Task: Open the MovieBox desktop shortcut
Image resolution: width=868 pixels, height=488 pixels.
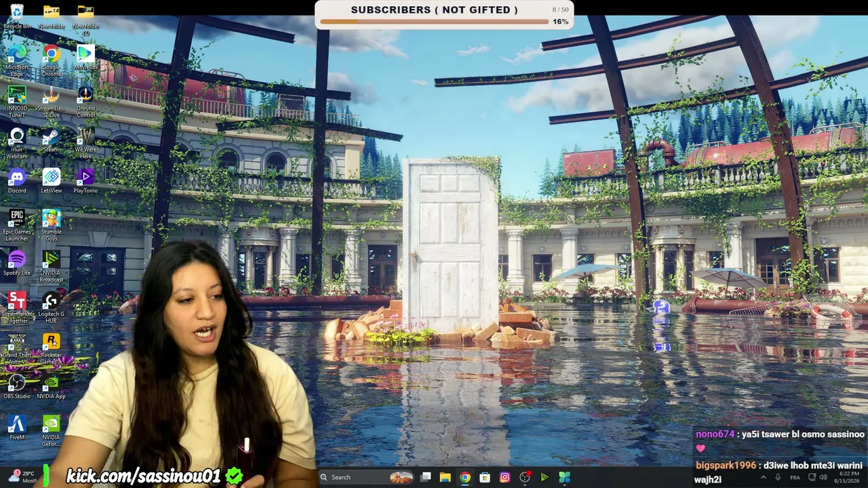Action: [85, 58]
